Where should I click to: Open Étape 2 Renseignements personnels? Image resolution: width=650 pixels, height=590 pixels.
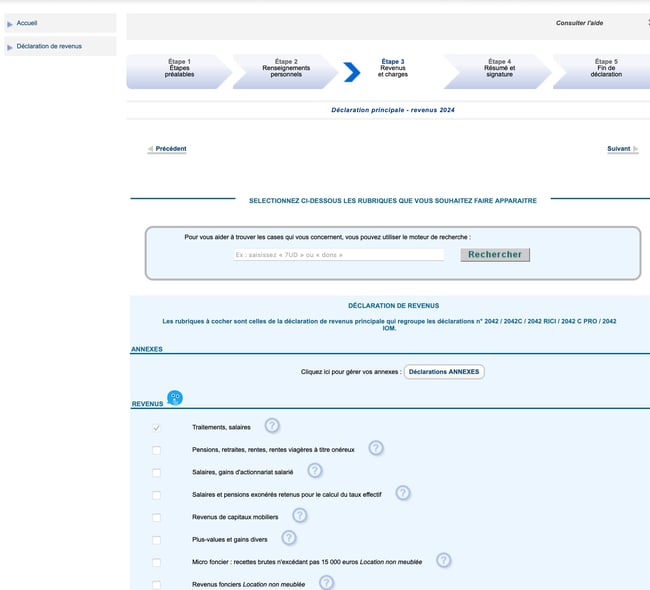286,71
